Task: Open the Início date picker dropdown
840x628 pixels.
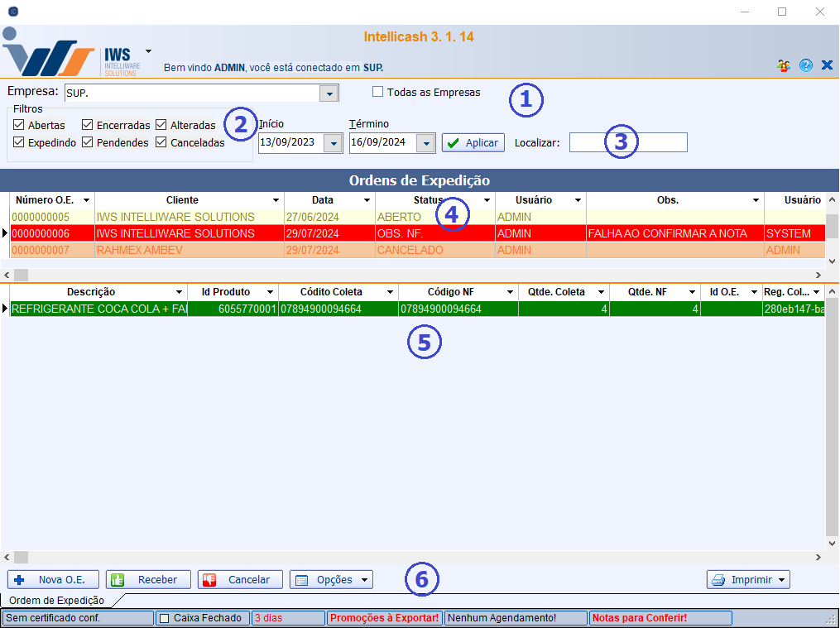Action: tap(333, 143)
